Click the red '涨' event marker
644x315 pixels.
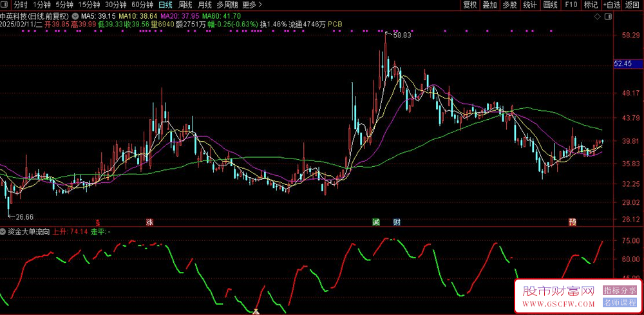(149, 222)
